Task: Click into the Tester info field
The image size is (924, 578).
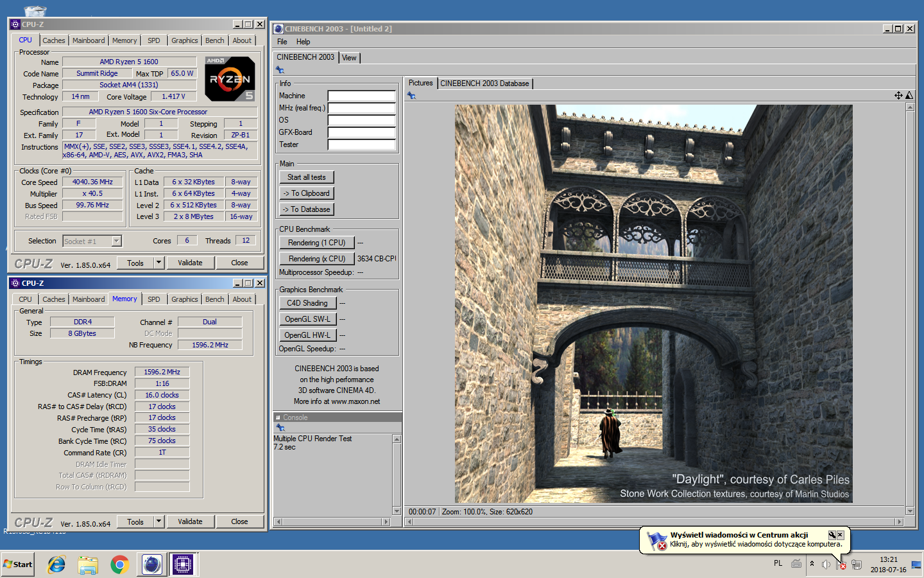Action: click(x=362, y=144)
